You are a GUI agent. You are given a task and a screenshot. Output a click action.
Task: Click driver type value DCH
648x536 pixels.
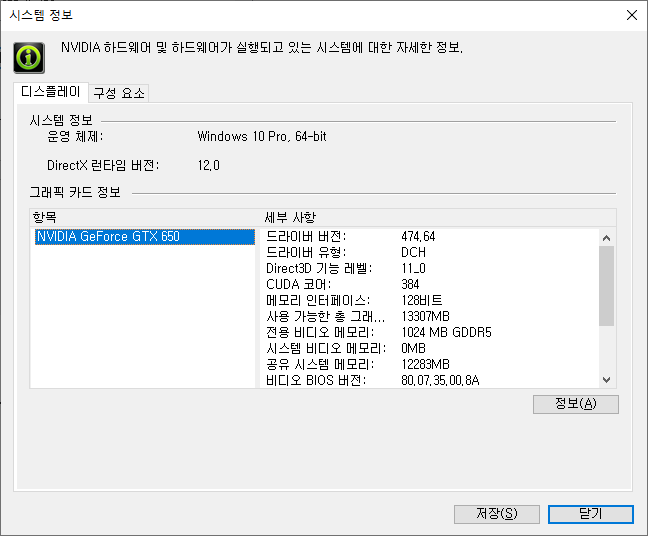tap(413, 253)
